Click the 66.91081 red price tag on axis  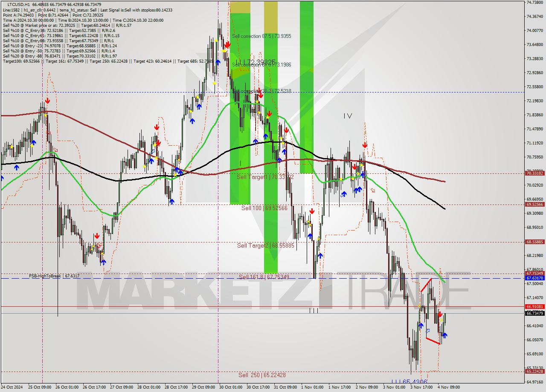pos(534,306)
